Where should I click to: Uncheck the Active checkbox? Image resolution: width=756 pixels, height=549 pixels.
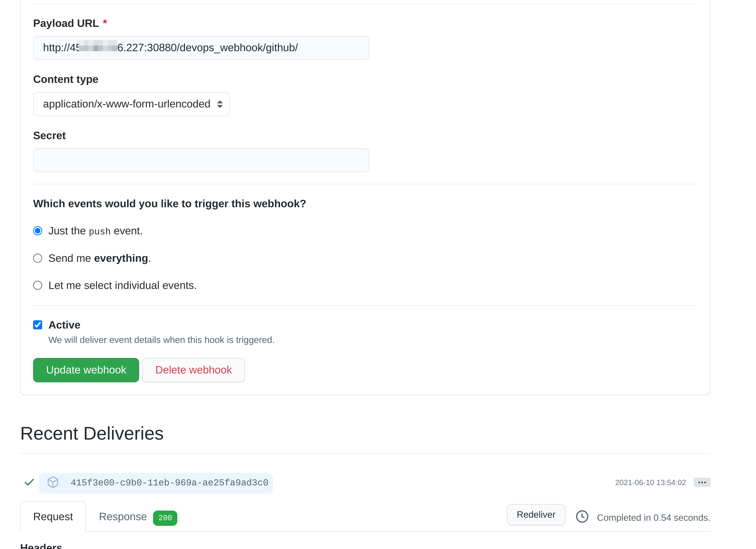[x=38, y=325]
